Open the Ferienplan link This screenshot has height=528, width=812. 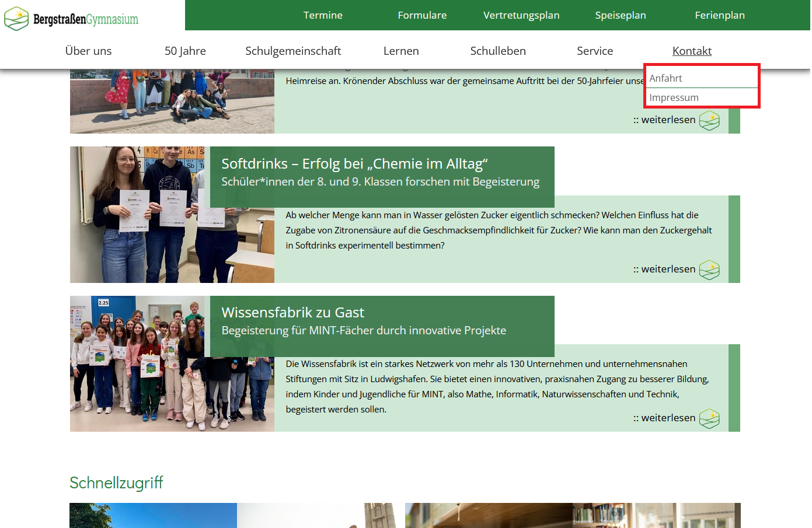coord(720,15)
